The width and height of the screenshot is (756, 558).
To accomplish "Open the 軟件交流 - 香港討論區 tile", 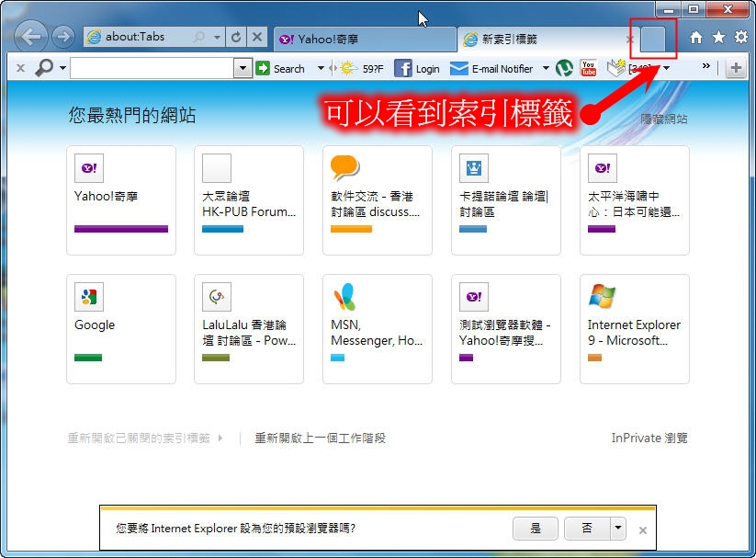I will click(378, 200).
